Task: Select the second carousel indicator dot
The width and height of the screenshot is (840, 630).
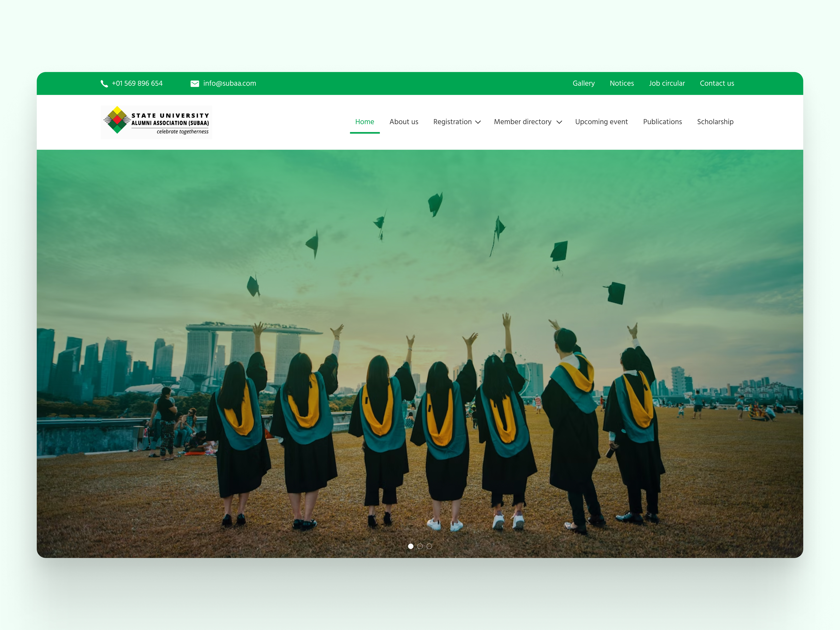Action: click(x=420, y=546)
